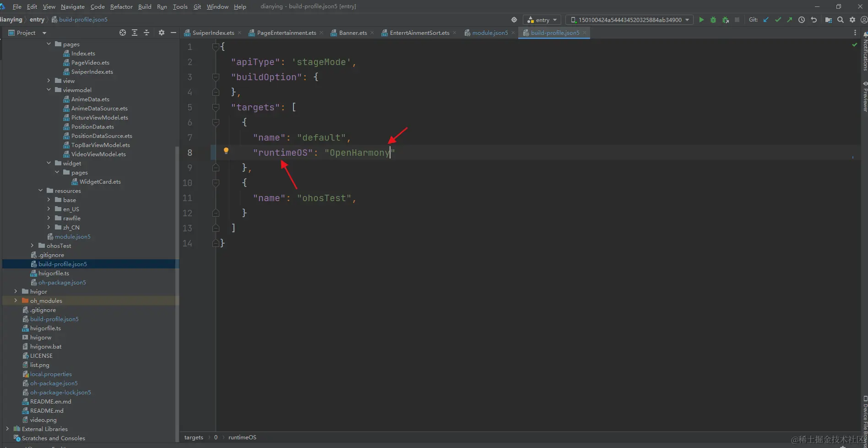Close the SwiperIndex.ets tab

point(239,33)
